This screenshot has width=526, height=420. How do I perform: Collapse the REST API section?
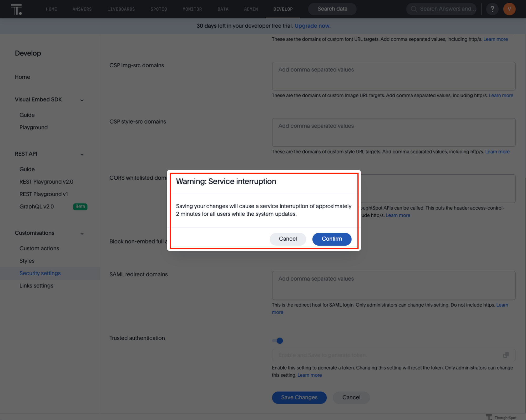click(x=82, y=154)
